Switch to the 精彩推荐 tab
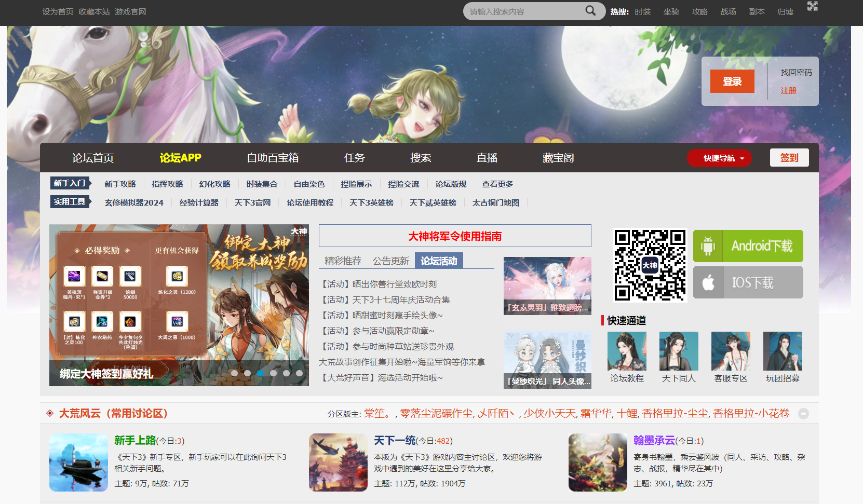This screenshot has width=863, height=504. tap(343, 261)
